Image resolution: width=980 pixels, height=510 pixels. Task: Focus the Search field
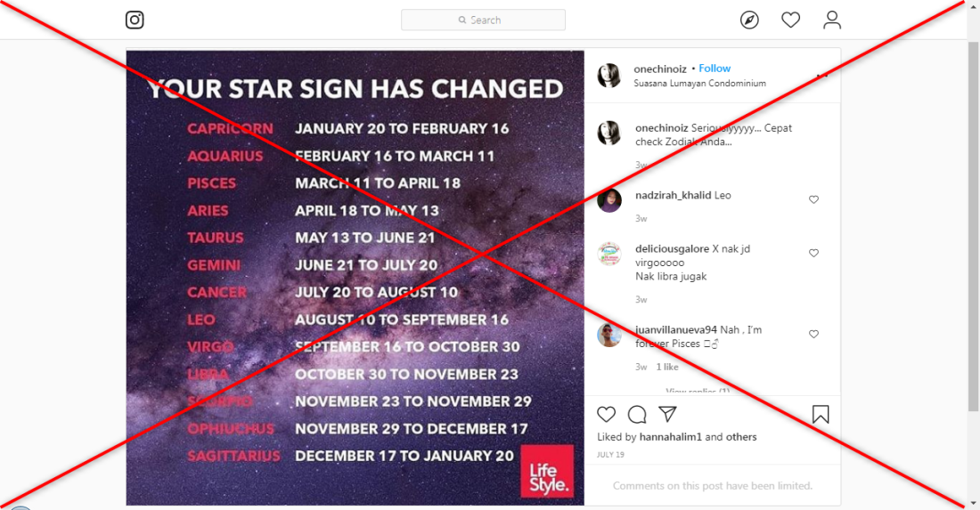pyautogui.click(x=483, y=20)
